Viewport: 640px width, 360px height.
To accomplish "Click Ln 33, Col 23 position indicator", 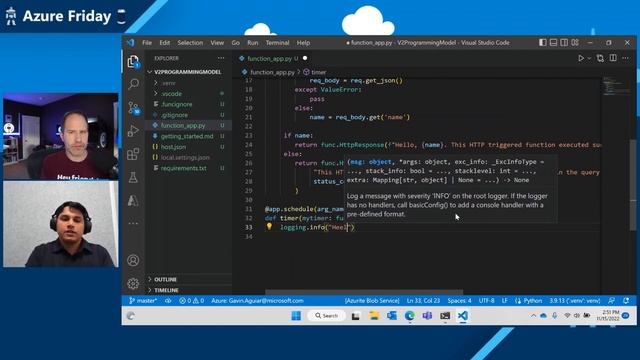I will coord(423,301).
